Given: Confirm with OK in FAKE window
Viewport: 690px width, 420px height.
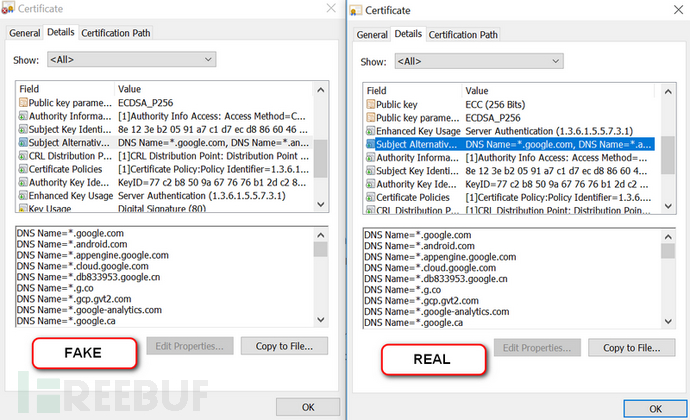Looking at the screenshot, I should [308, 407].
